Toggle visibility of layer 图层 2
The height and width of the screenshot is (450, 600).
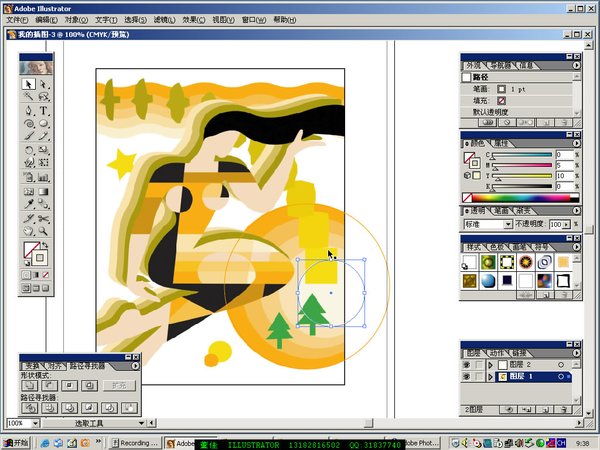coord(469,366)
